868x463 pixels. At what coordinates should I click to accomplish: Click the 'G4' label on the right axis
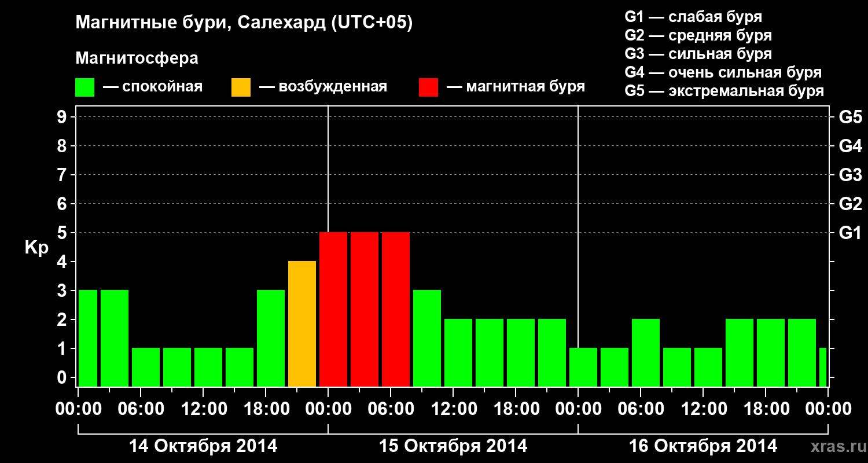tap(851, 146)
